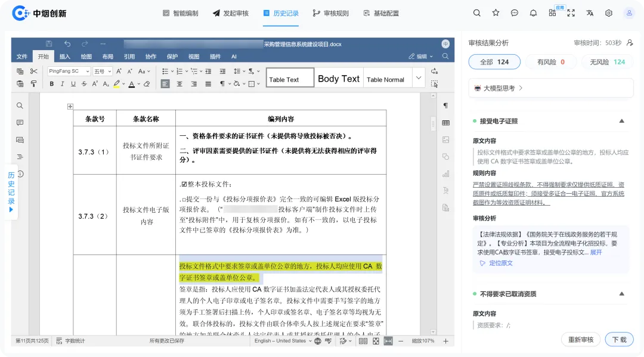Screen dimensions: 644x357
Task: Open the 基础配置 navigation tab
Action: 380,13
